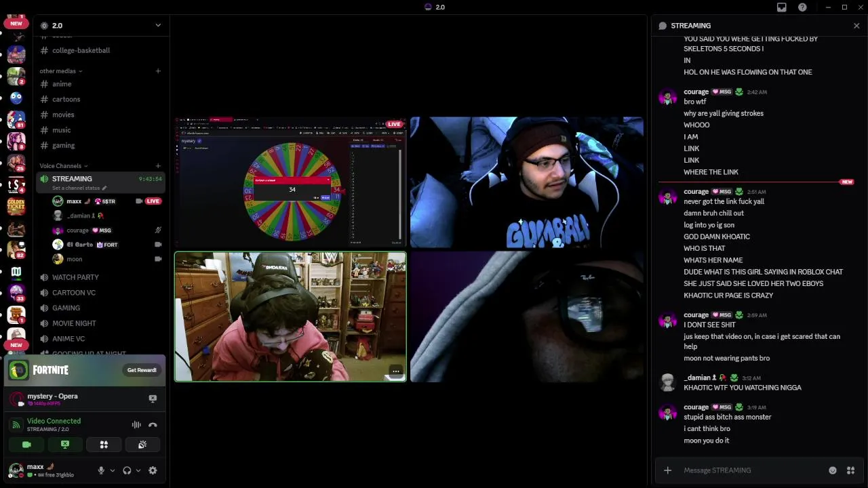Open microphone input options chevron
This screenshot has height=488, width=868.
tap(113, 470)
